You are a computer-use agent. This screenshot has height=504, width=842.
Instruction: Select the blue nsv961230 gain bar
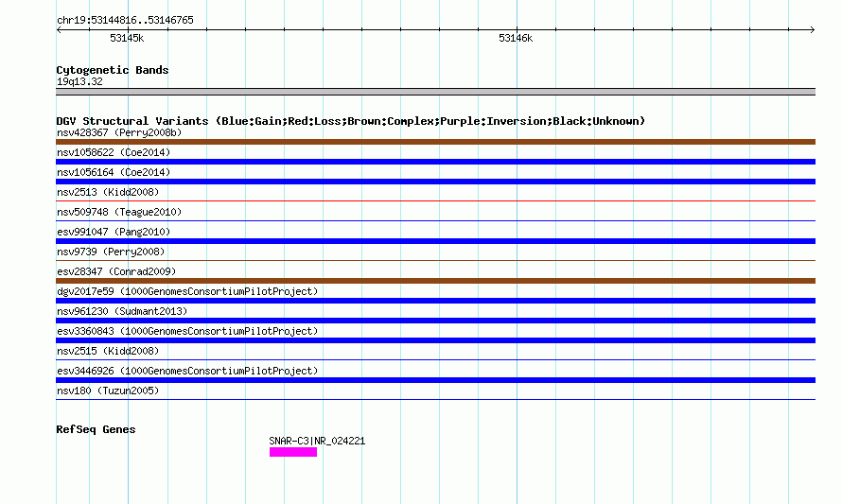coord(435,321)
